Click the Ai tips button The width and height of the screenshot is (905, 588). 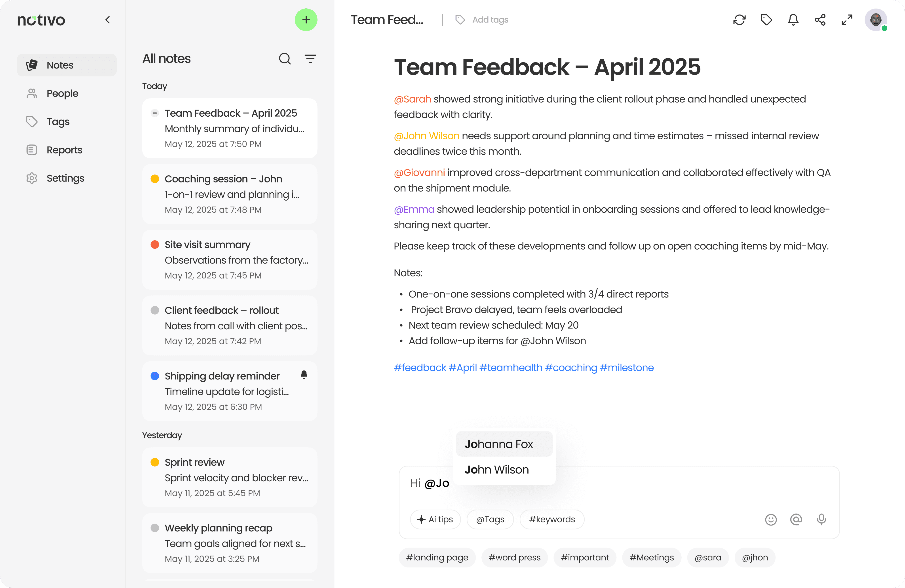(435, 520)
